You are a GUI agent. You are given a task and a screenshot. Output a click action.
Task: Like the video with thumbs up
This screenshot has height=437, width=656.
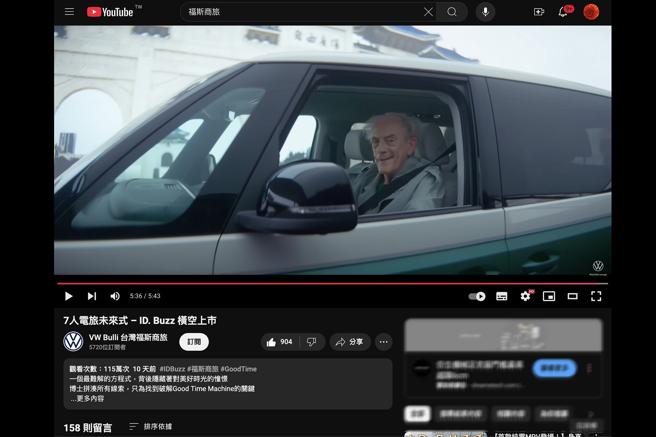pyautogui.click(x=280, y=342)
